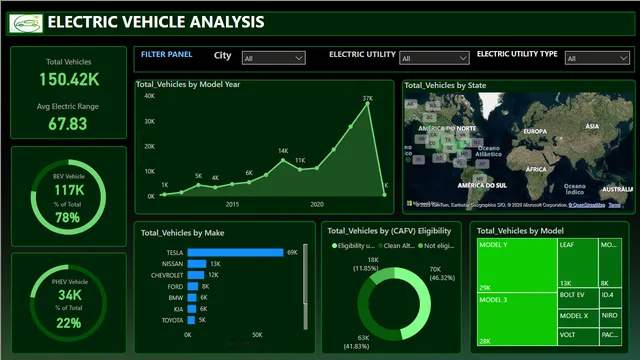Click the MODEL 3 treemap tile

pyautogui.click(x=517, y=319)
